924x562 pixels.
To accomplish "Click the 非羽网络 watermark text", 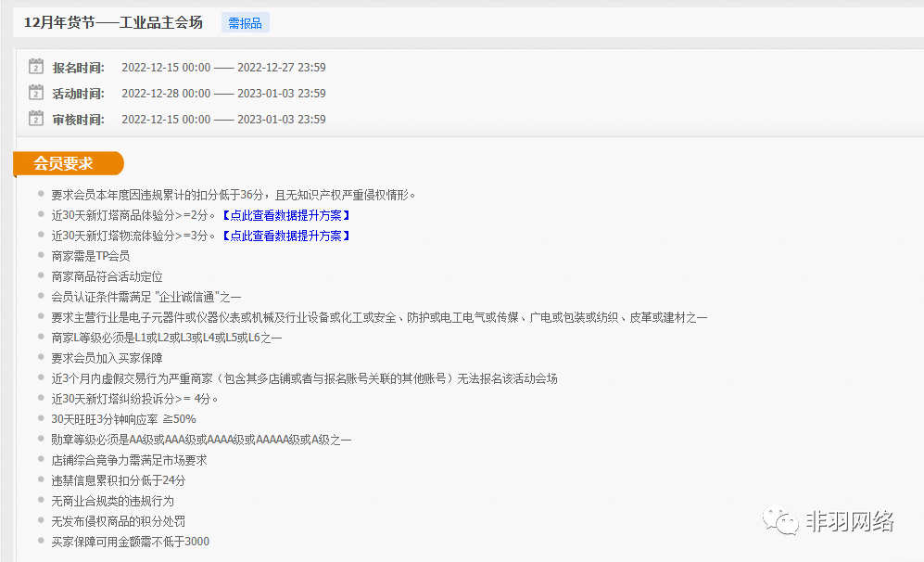I will (850, 521).
